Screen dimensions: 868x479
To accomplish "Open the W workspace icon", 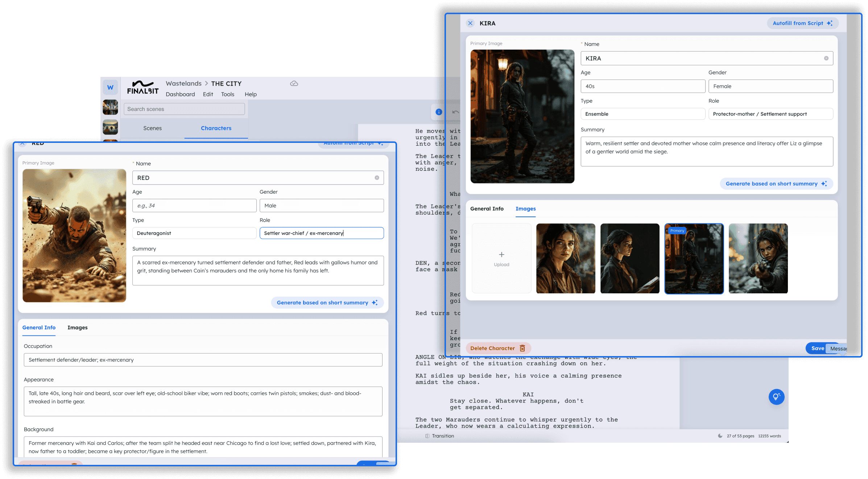I will (x=110, y=87).
